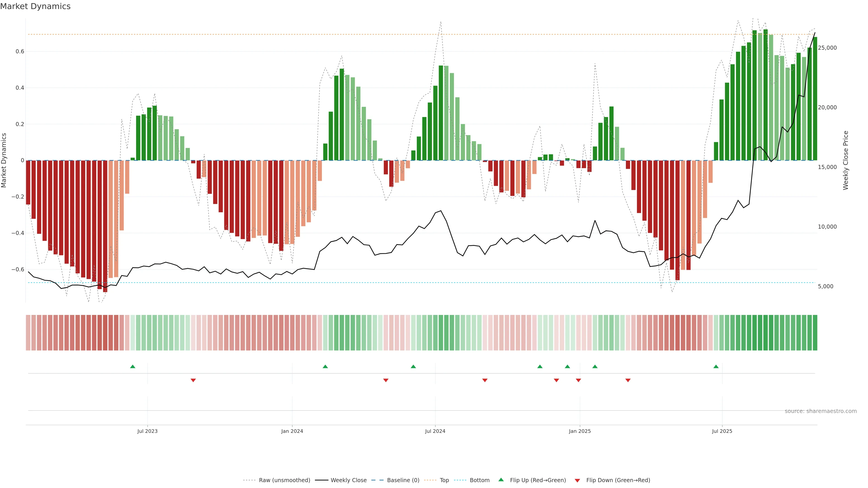The height and width of the screenshot is (488, 868).
Task: Click the green flip-up triangle after Jan 2024
Action: coord(325,366)
